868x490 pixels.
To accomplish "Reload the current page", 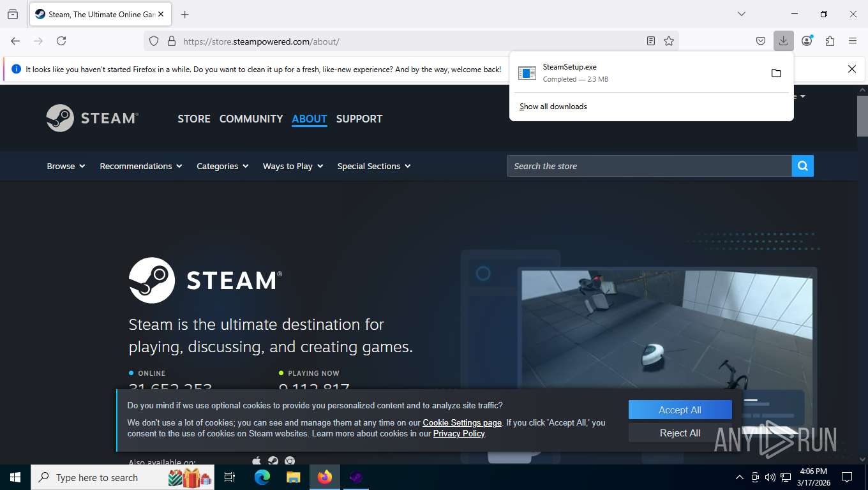I will click(x=61, y=41).
